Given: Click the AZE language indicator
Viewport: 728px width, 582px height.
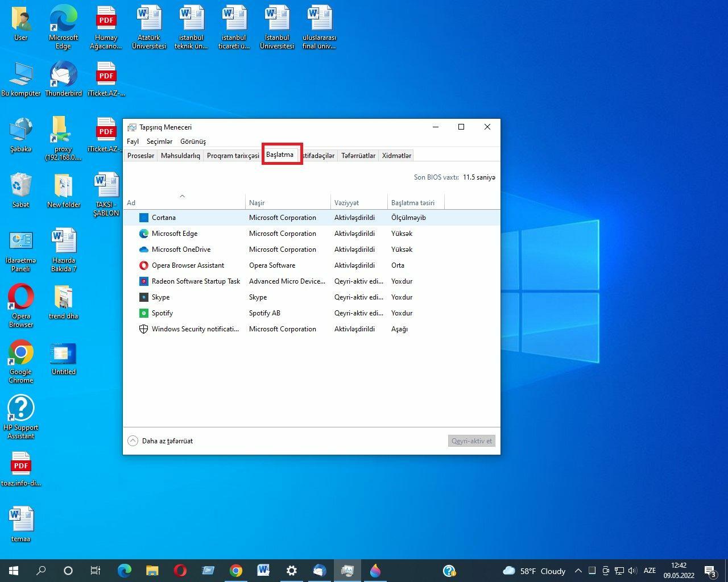Looking at the screenshot, I should pos(650,571).
